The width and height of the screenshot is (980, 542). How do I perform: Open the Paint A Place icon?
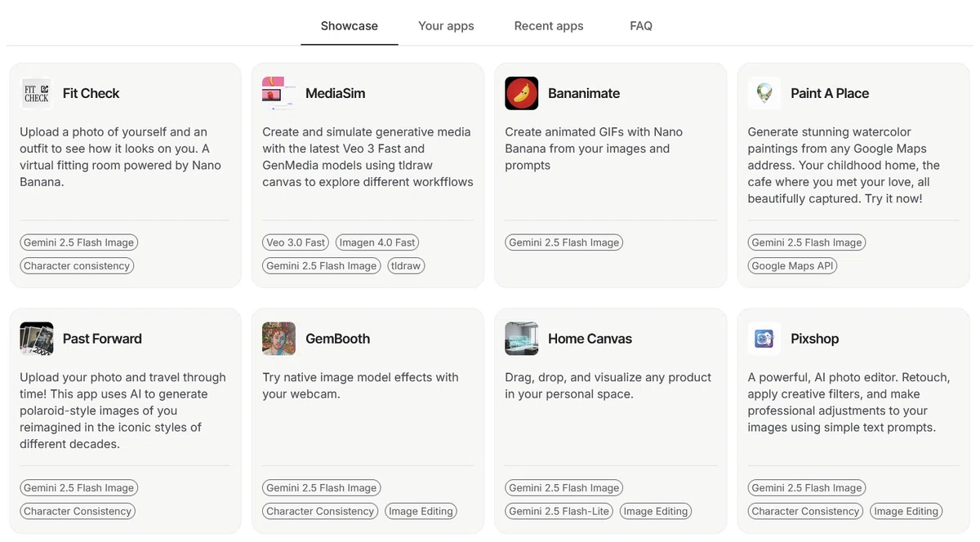764,93
